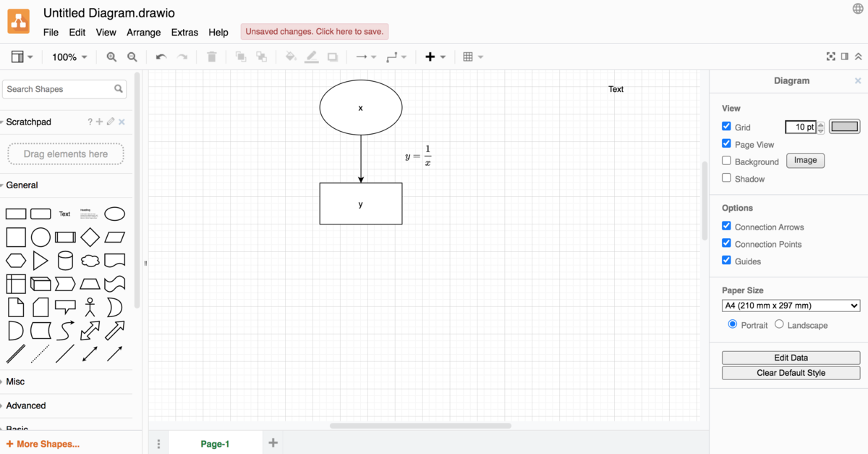Enable the Shadow checkbox
The height and width of the screenshot is (454, 868).
point(726,178)
